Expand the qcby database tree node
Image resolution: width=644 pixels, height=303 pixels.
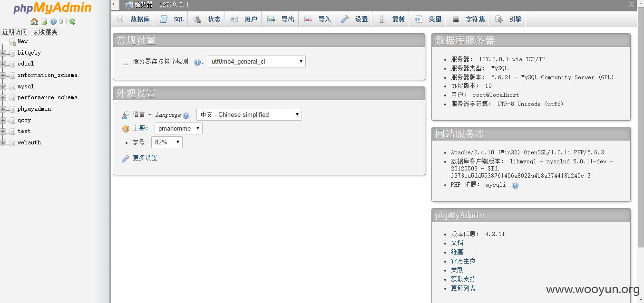3,120
